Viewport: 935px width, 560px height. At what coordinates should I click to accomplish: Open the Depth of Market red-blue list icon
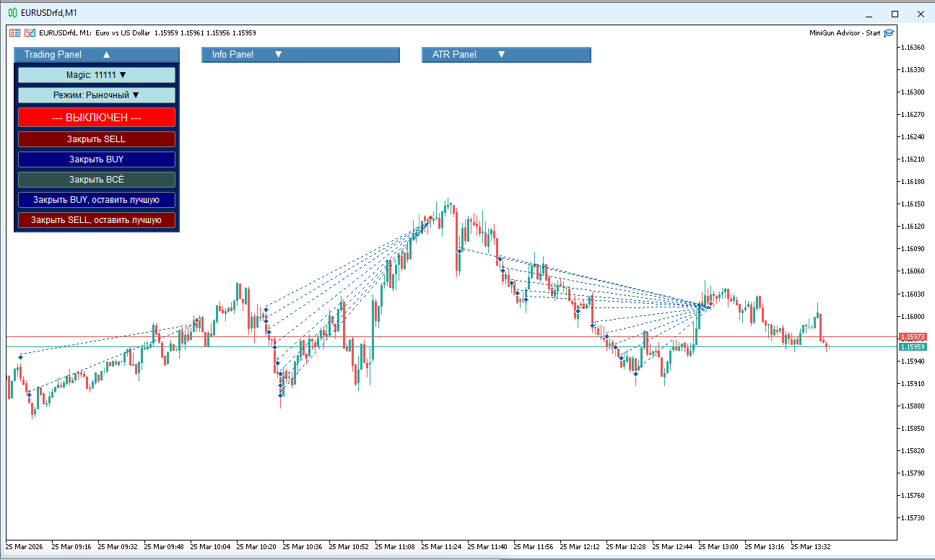coord(14,32)
